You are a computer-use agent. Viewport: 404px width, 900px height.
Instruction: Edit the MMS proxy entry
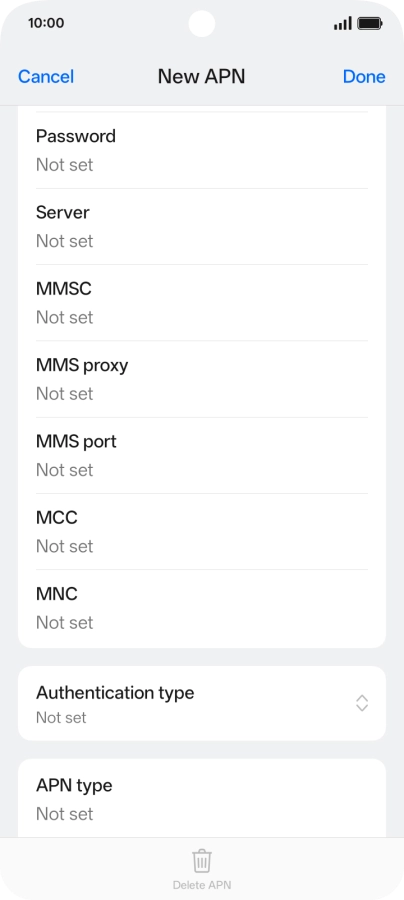(202, 379)
